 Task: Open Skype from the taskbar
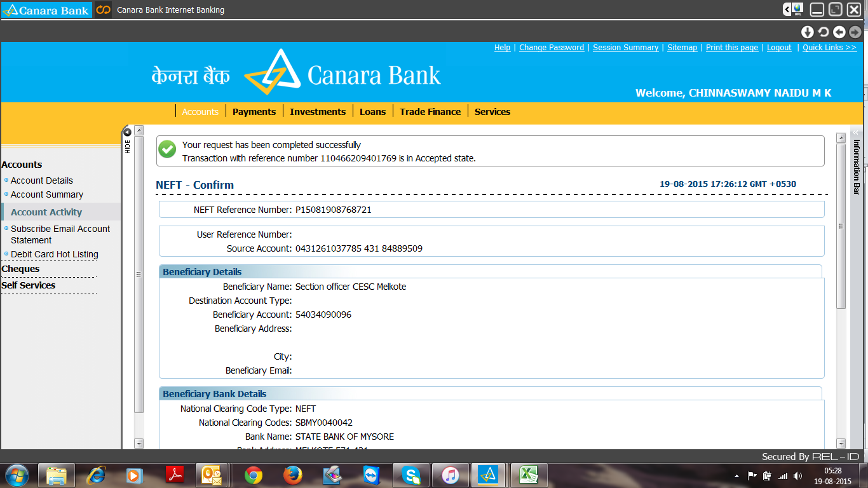coord(411,475)
